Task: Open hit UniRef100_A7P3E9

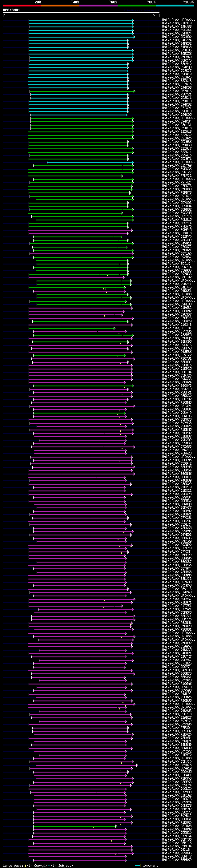Action: 177,23
